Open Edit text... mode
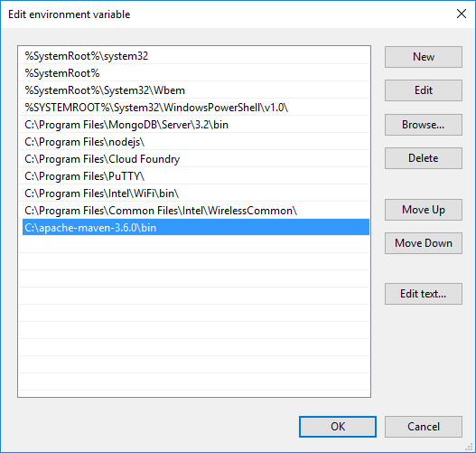476x453 pixels. 424,294
